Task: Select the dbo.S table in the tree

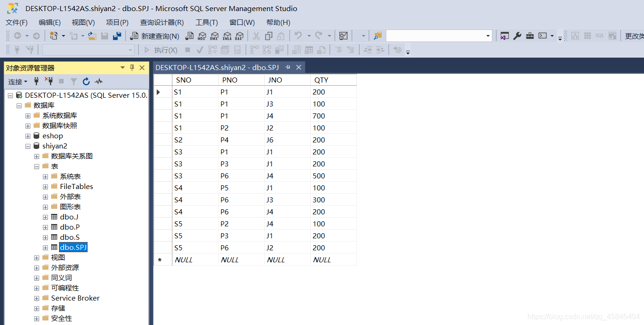Action: click(x=70, y=237)
